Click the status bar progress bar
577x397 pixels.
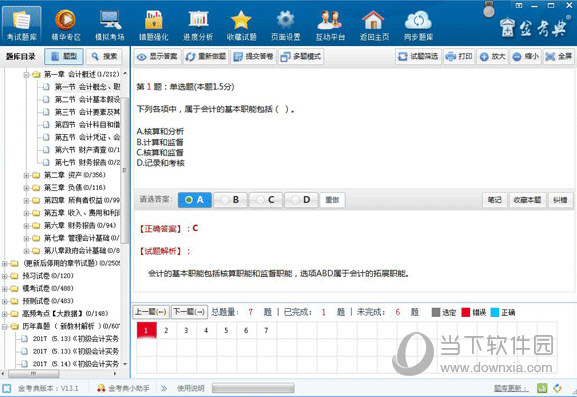coord(253,388)
